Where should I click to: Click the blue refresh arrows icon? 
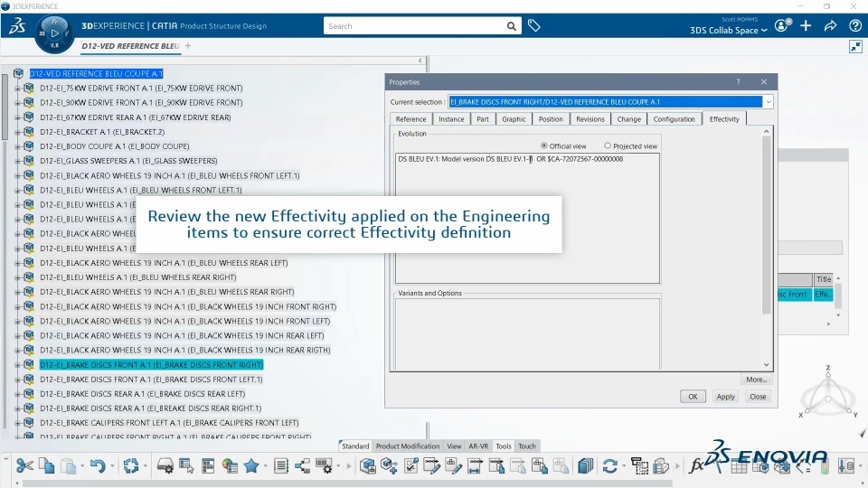[x=610, y=466]
